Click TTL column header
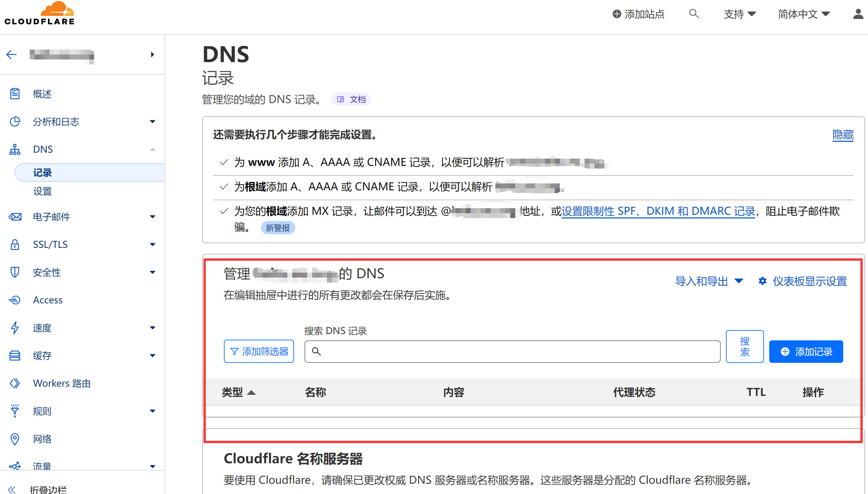 pyautogui.click(x=756, y=392)
